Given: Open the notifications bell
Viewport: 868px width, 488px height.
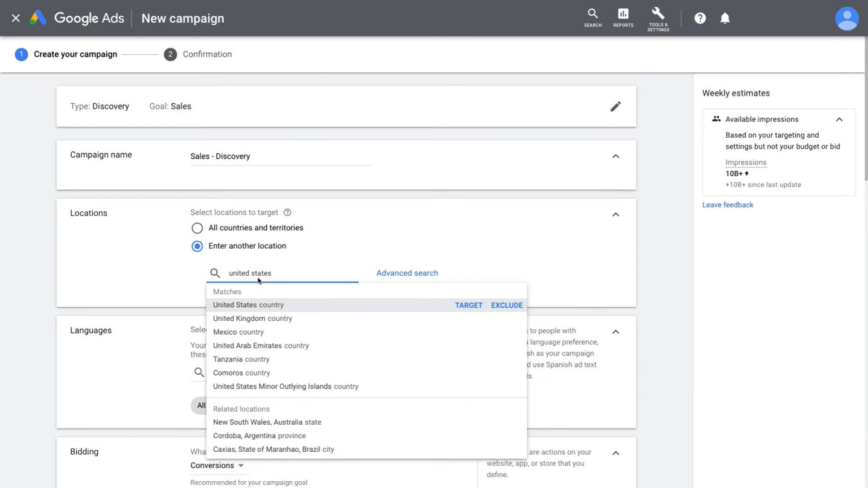Looking at the screenshot, I should (725, 18).
